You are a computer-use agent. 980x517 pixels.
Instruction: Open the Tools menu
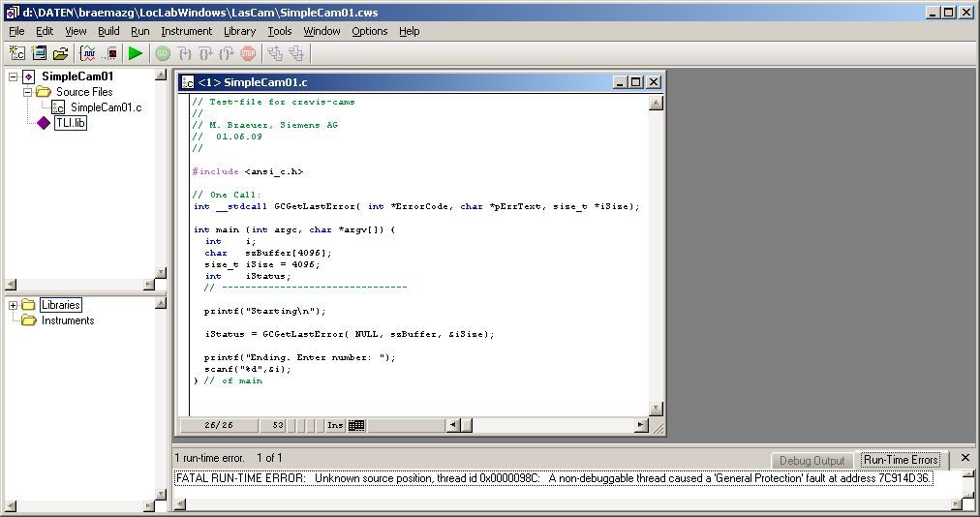[x=279, y=31]
